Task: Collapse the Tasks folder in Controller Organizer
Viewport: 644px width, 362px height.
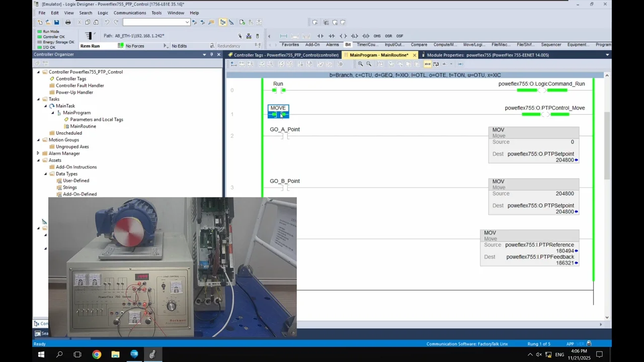Action: pyautogui.click(x=38, y=99)
